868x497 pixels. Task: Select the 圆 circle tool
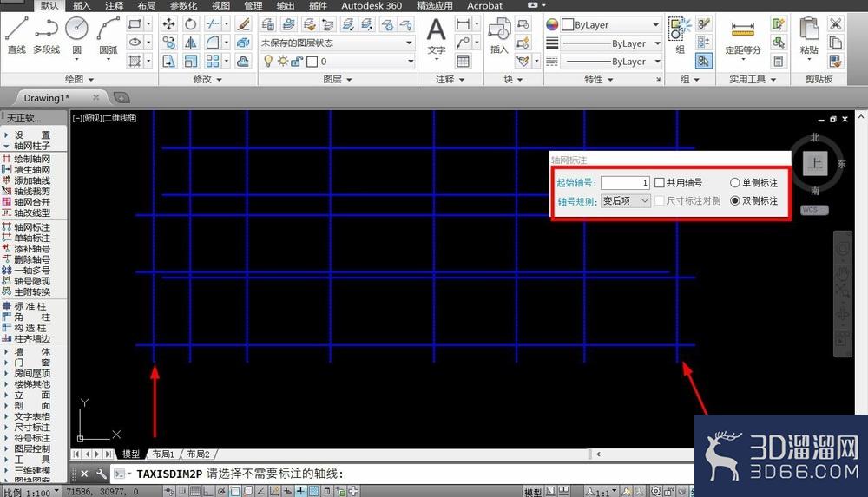pos(76,35)
